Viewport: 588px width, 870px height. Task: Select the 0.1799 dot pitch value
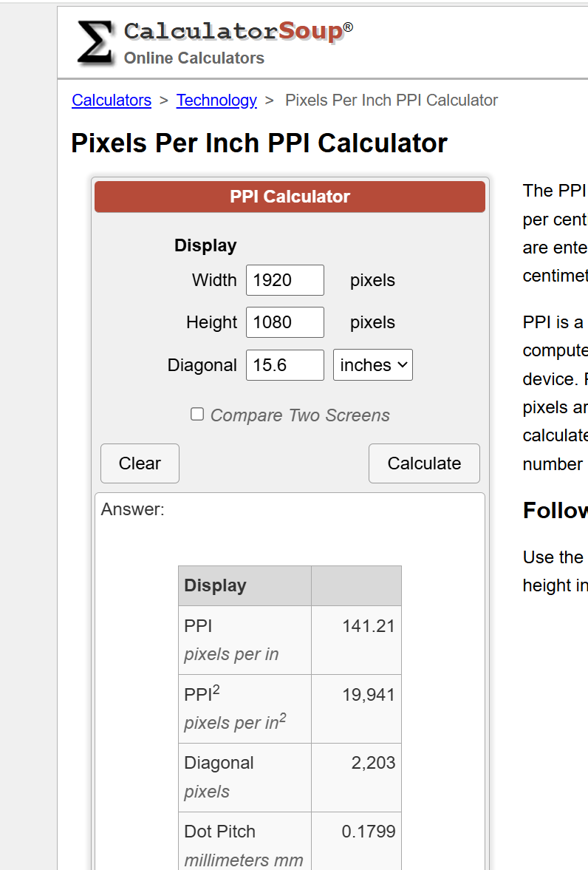(x=369, y=831)
